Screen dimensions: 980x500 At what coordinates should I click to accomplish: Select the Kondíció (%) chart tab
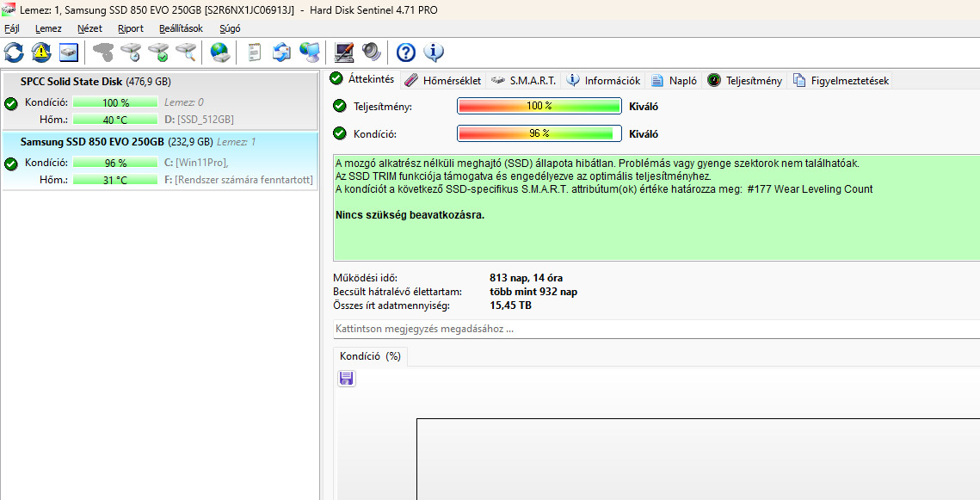370,356
